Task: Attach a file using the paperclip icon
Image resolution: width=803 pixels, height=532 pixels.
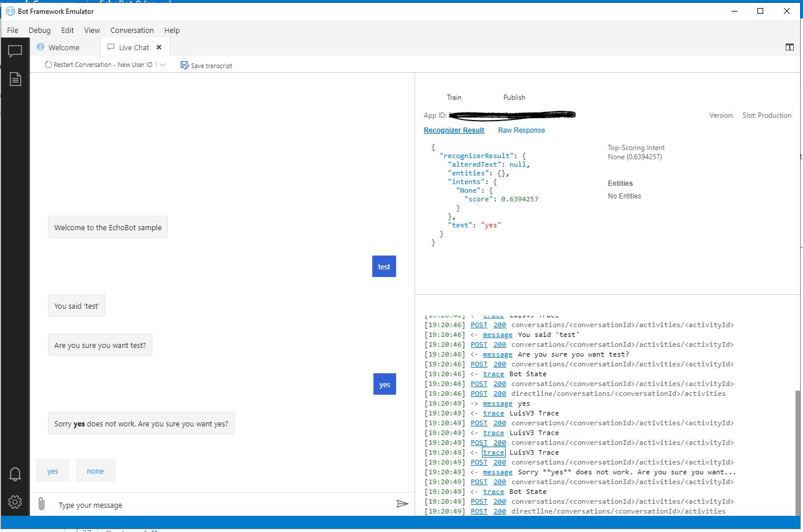Action: (41, 503)
